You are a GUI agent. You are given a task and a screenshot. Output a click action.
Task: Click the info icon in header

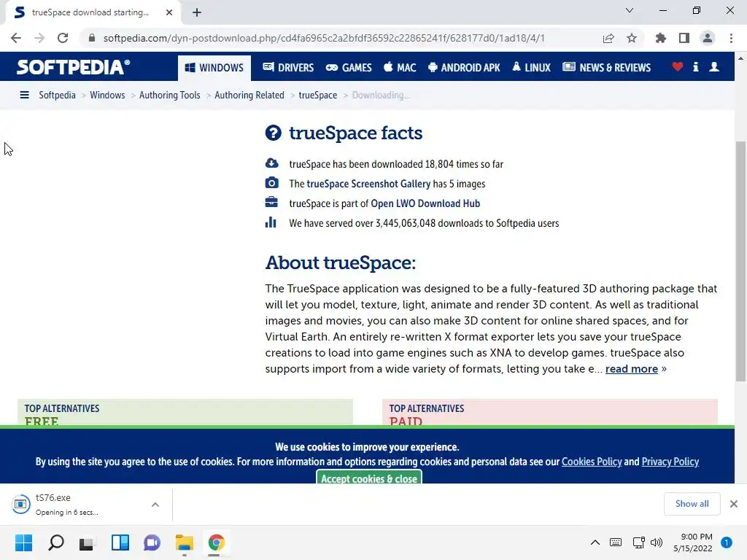point(695,67)
